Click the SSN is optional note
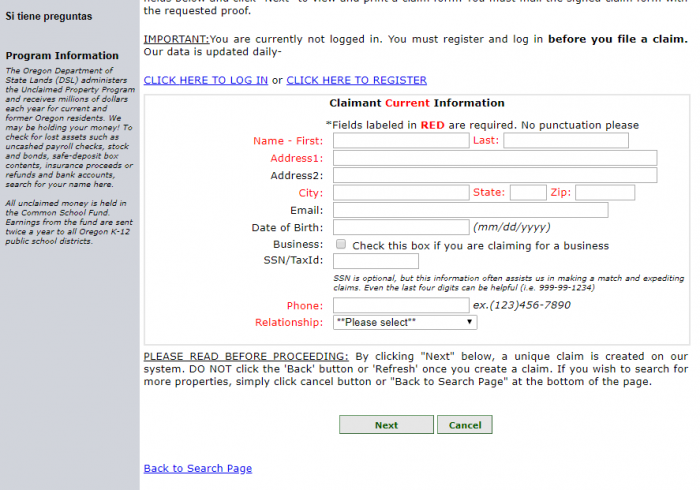 click(508, 283)
